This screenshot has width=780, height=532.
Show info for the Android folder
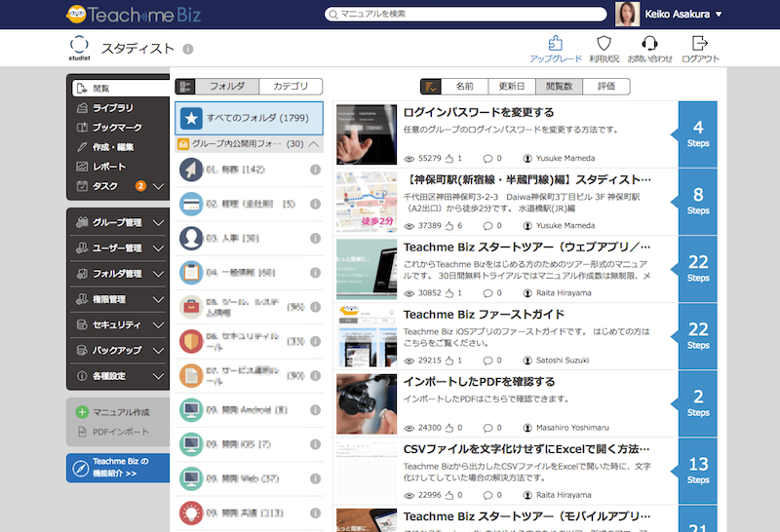pos(315,409)
